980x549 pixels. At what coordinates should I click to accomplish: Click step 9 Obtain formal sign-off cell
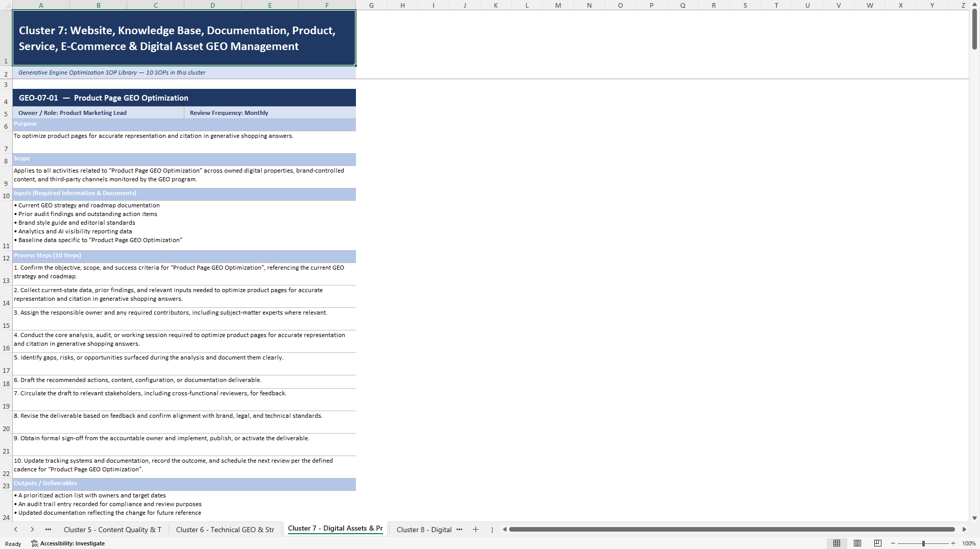click(184, 444)
